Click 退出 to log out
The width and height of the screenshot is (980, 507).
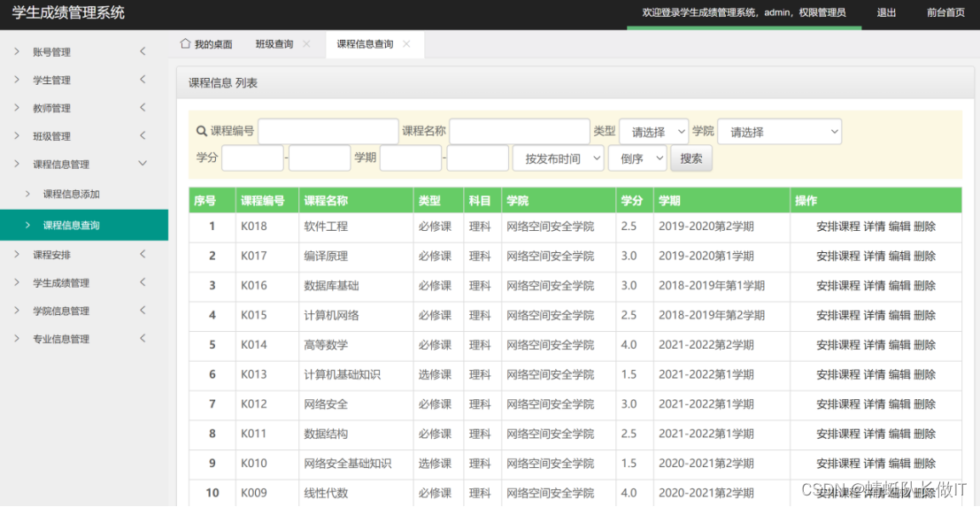886,12
